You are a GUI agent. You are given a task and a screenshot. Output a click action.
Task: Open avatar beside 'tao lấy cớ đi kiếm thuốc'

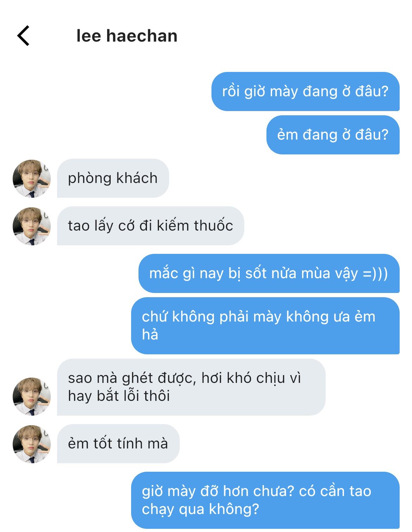pyautogui.click(x=32, y=226)
